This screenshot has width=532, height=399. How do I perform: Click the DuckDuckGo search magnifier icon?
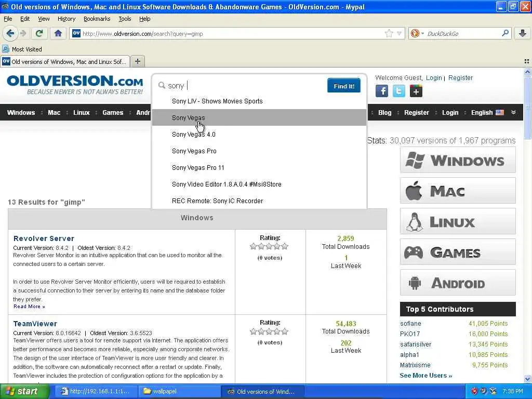(x=505, y=33)
